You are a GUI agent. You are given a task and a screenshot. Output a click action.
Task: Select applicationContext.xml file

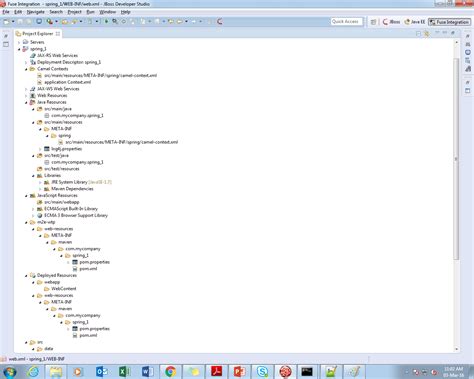click(x=67, y=82)
